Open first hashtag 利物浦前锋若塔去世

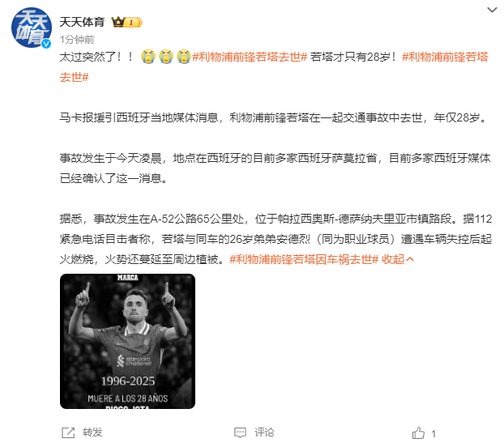pyautogui.click(x=250, y=58)
